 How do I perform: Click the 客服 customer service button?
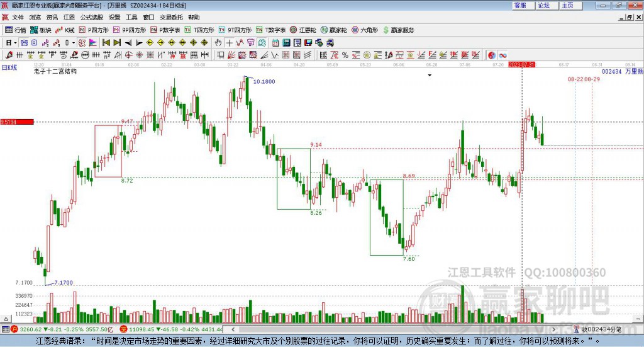point(523,5)
